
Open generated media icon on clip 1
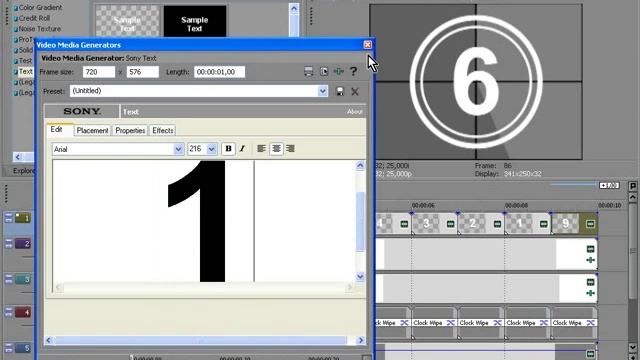(x=544, y=224)
